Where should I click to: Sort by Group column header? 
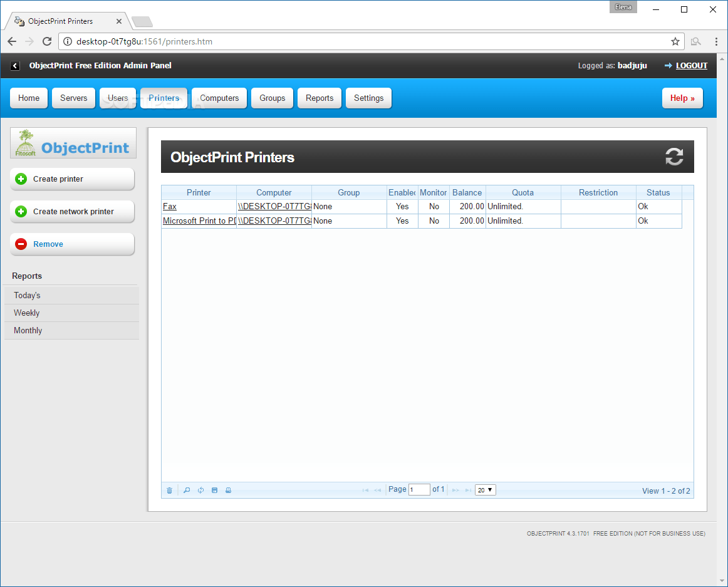tap(349, 193)
